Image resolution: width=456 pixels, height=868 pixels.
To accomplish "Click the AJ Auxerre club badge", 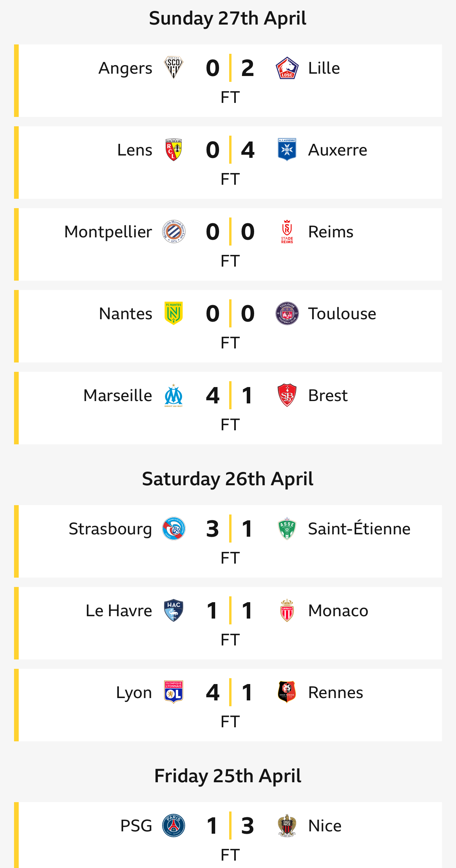I will 287,150.
